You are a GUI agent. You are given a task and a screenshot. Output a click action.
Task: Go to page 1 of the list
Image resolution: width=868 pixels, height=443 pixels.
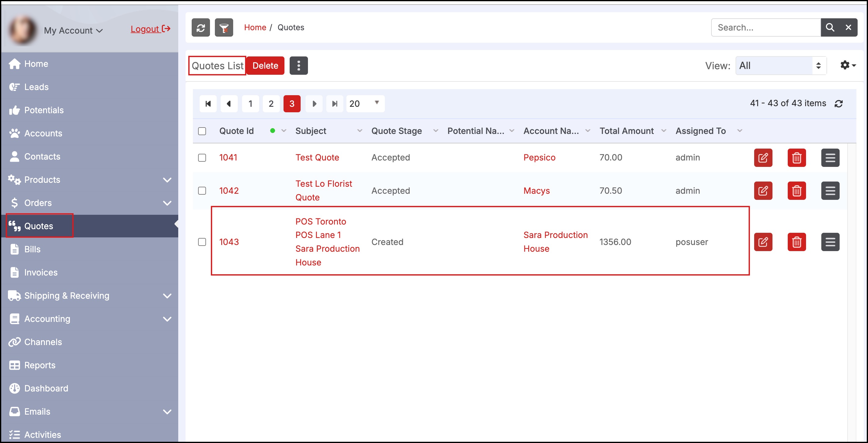(250, 104)
